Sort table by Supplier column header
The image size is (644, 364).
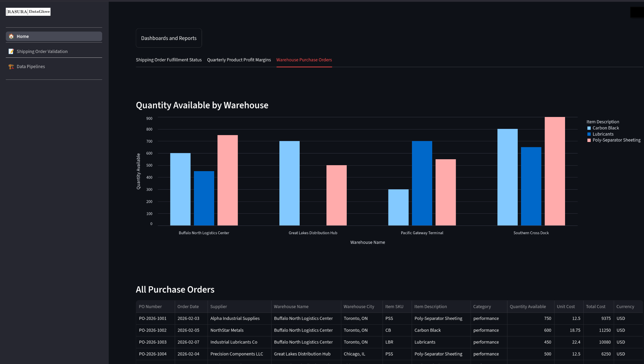point(239,307)
